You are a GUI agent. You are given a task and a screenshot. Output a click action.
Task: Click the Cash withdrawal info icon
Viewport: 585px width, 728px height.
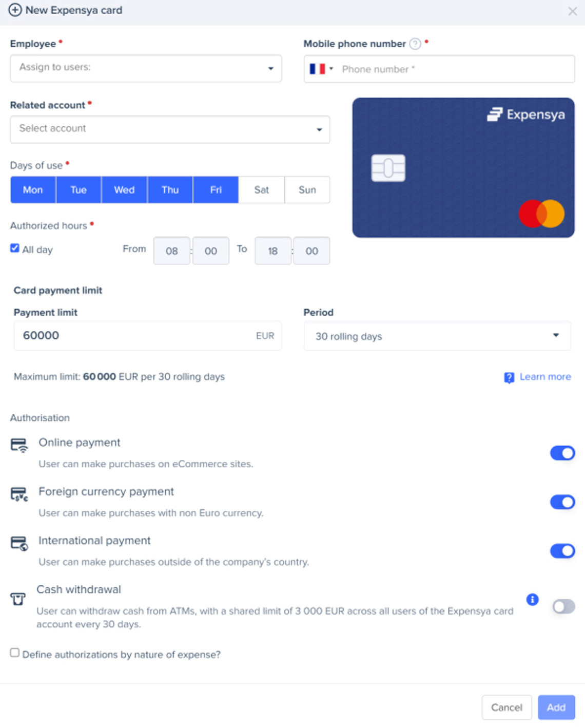click(533, 599)
